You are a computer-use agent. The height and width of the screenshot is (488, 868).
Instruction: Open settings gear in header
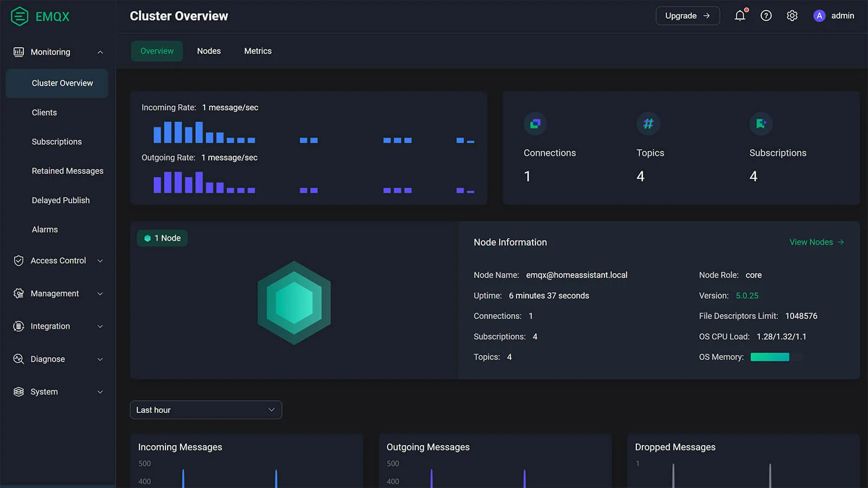792,16
